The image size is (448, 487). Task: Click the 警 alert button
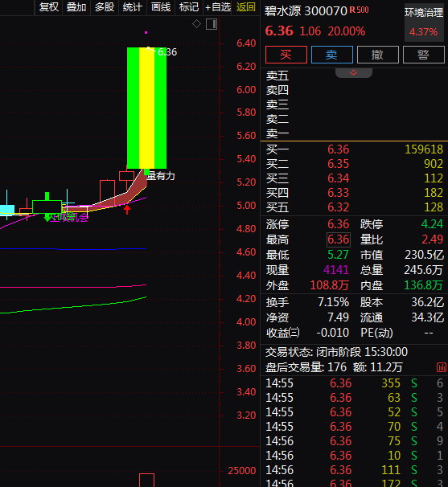[x=423, y=55]
